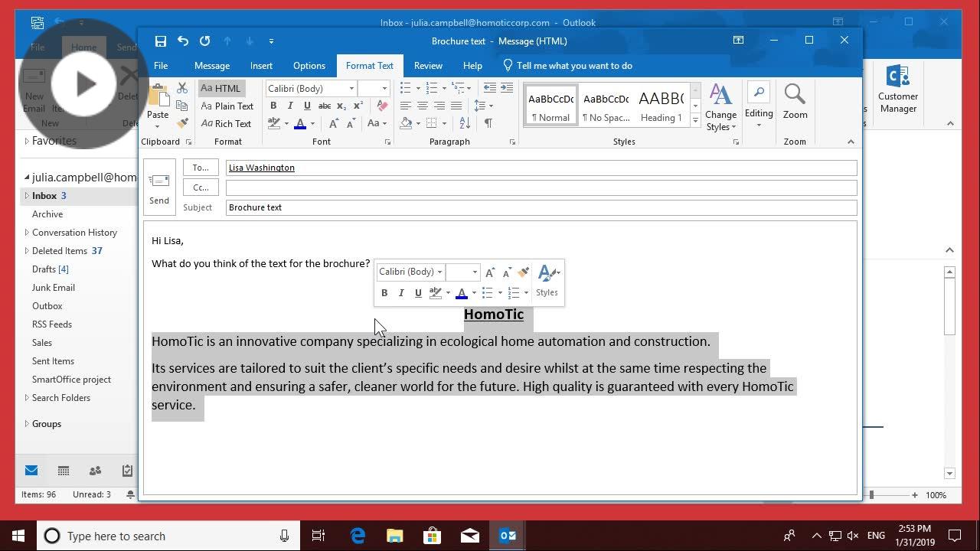
Task: Undo the last action from title bar
Action: tap(182, 41)
